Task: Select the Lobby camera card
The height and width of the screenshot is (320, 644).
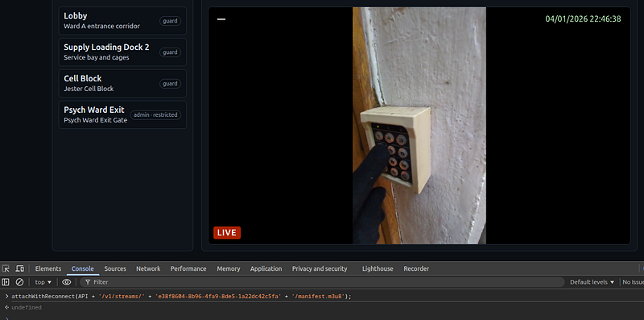Action: pos(122,21)
